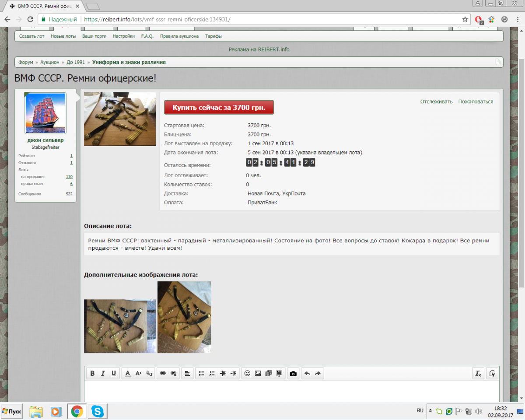Click the red Купить сейчас button
The height and width of the screenshot is (420, 525).
[x=219, y=107]
